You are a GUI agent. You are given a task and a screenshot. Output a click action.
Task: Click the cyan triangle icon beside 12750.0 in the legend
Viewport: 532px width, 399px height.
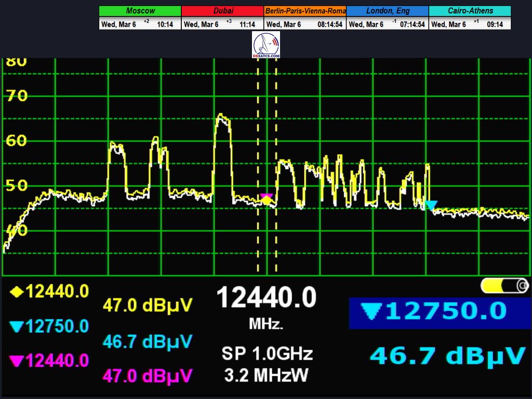(17, 327)
